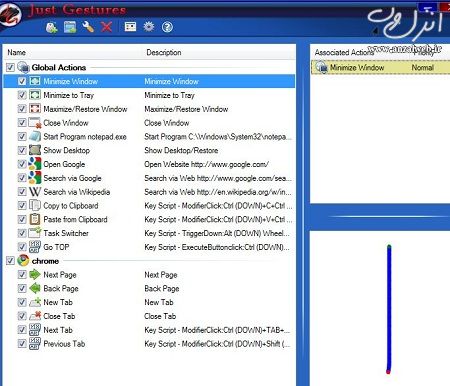Toggle the Close Window checkbox
Image resolution: width=450 pixels, height=386 pixels.
[x=22, y=123]
